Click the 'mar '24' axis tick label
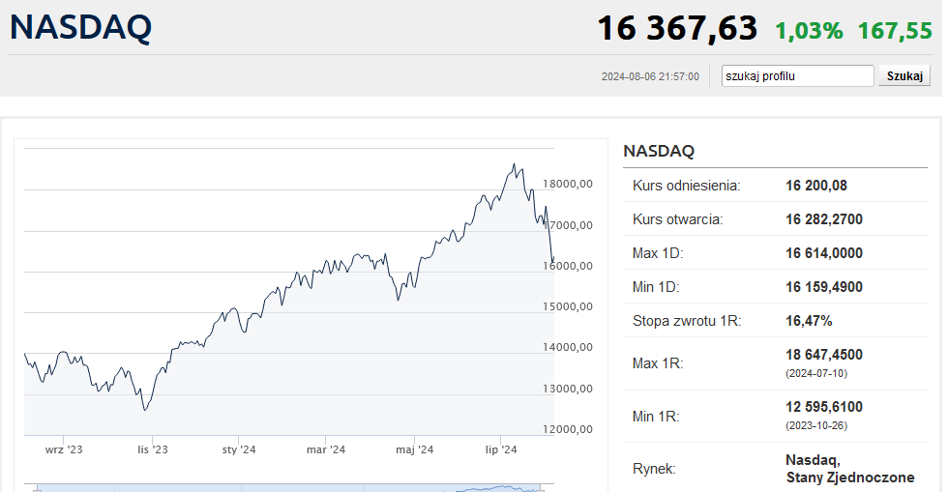 click(x=326, y=450)
